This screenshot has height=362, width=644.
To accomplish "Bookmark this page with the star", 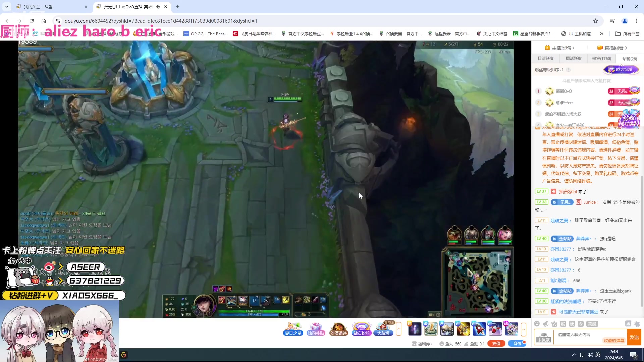I will (x=596, y=21).
